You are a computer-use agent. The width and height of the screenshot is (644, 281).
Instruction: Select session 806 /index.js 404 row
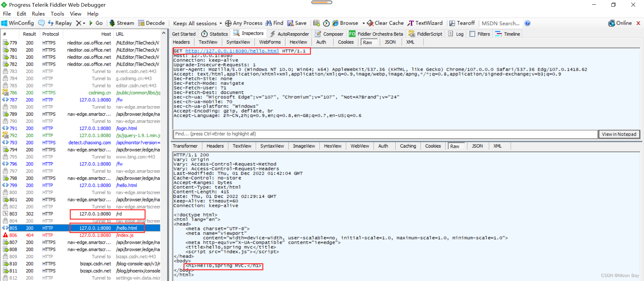[80, 235]
